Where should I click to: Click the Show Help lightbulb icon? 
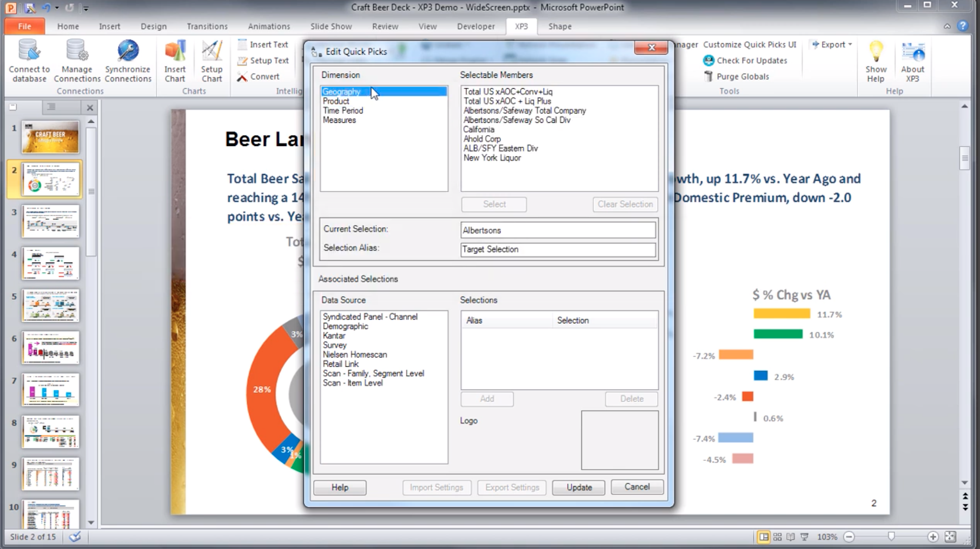[876, 52]
